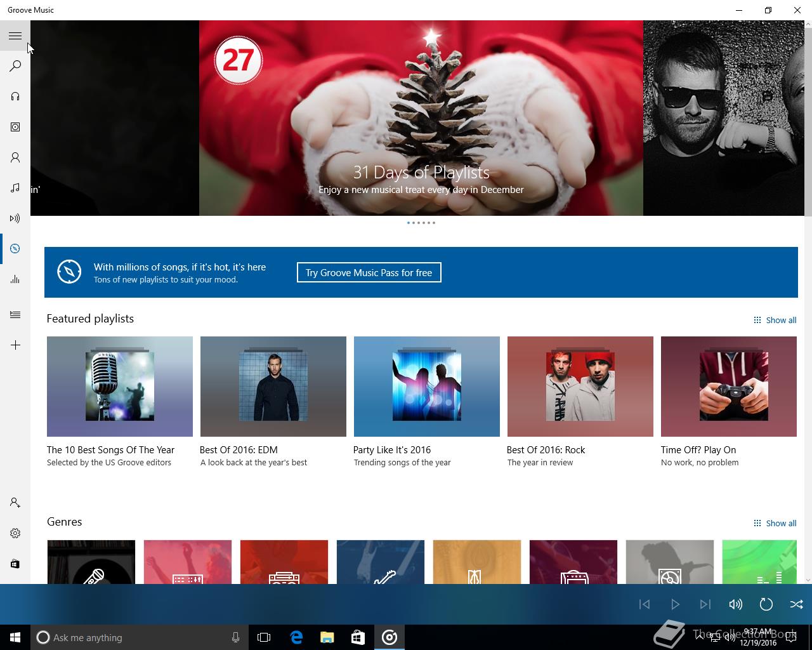The height and width of the screenshot is (650, 812).
Task: Click the sunglasses men carousel slide
Action: tap(723, 118)
